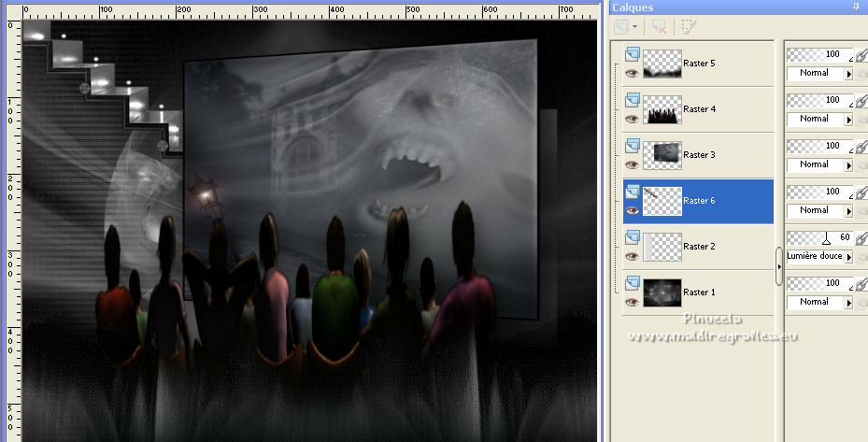Click the raster layer type icon of Raster 1
The width and height of the screenshot is (868, 442).
point(633,283)
